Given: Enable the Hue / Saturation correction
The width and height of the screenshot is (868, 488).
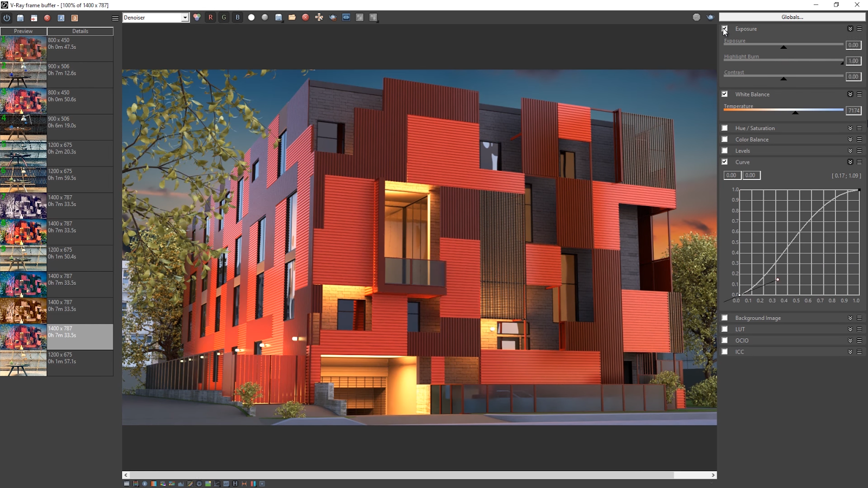Looking at the screenshot, I should click(725, 128).
